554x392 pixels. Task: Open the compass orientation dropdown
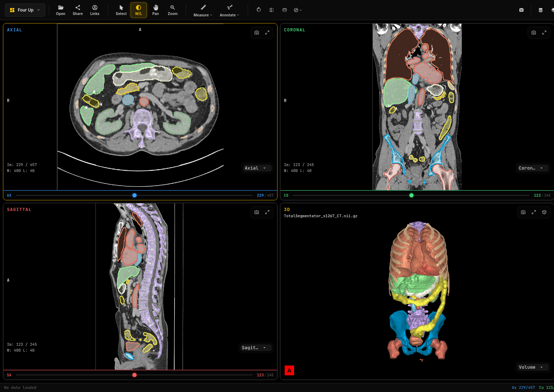298,10
